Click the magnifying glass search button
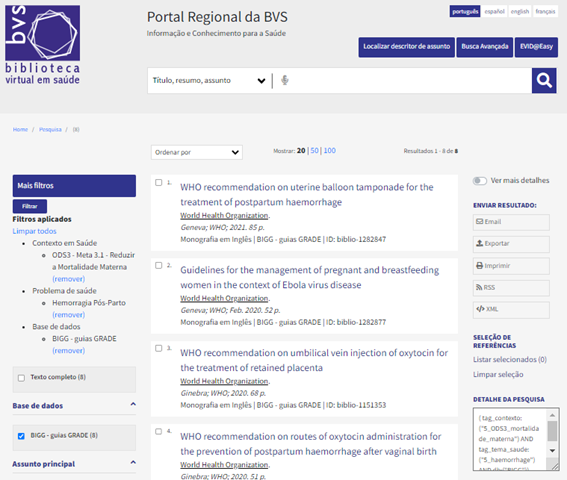567x480 pixels. point(544,80)
